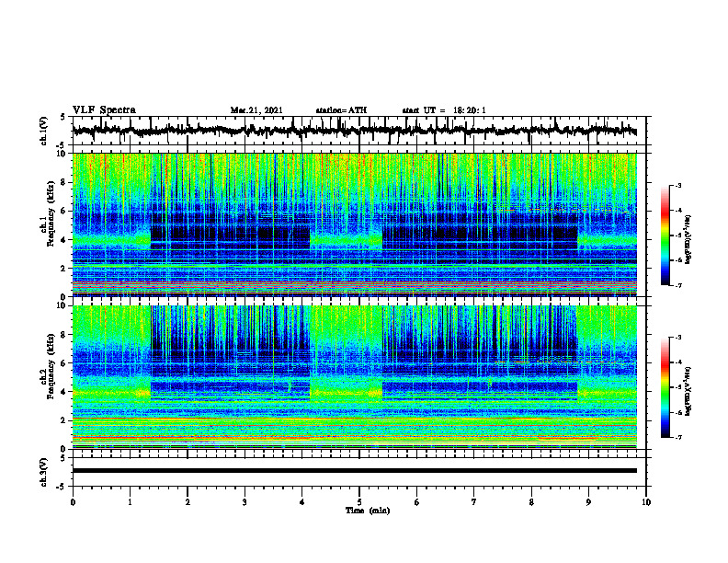This screenshot has height=563, width=728.
Task: Click the 'station=ATH' label
Action: coord(341,110)
